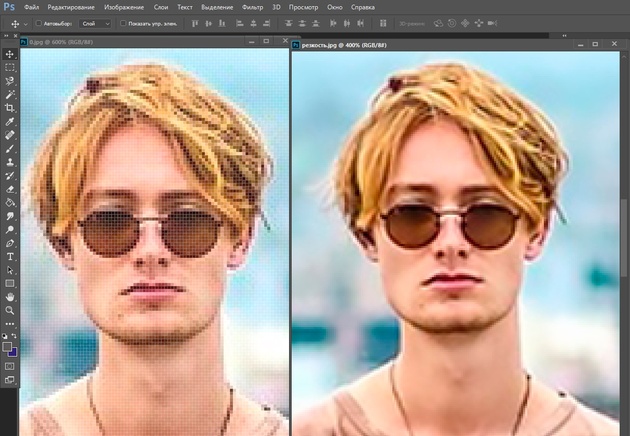
Task: Open the Изображение menu
Action: (x=124, y=7)
